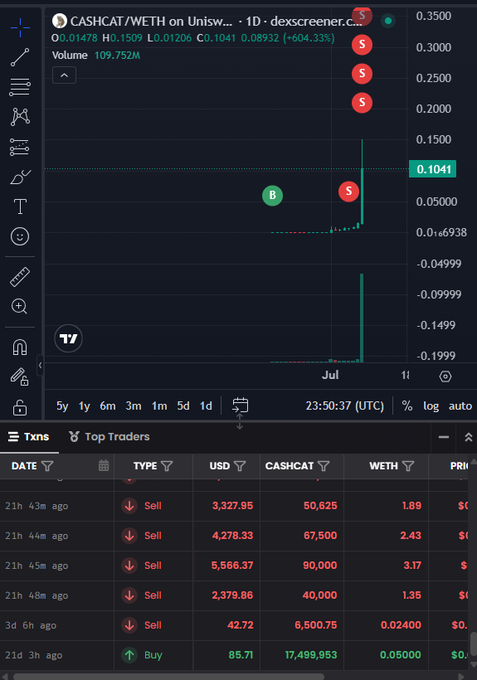Image resolution: width=477 pixels, height=680 pixels.
Task: Open the DATE column filter
Action: tap(47, 466)
